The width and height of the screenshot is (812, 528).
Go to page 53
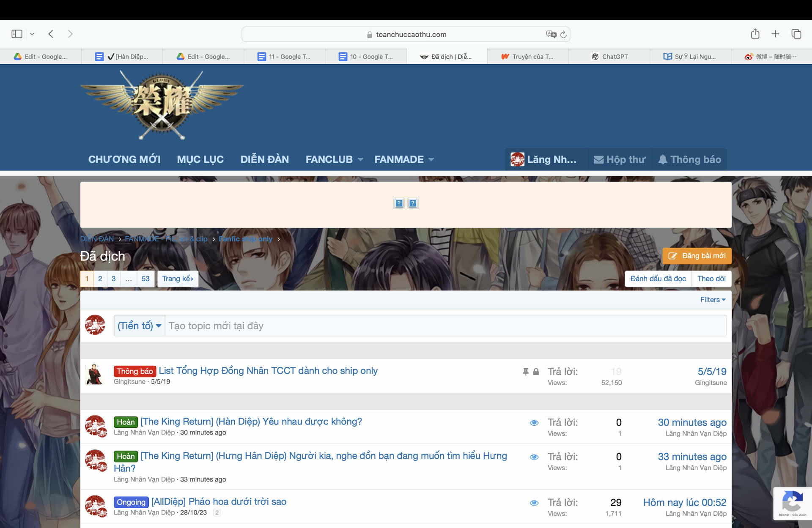[x=145, y=279]
